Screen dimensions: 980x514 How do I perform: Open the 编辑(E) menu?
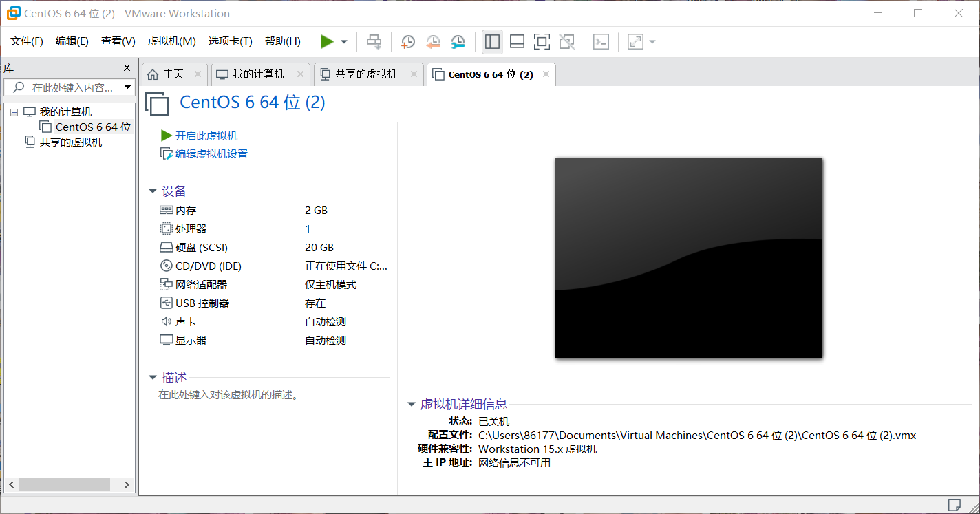72,41
